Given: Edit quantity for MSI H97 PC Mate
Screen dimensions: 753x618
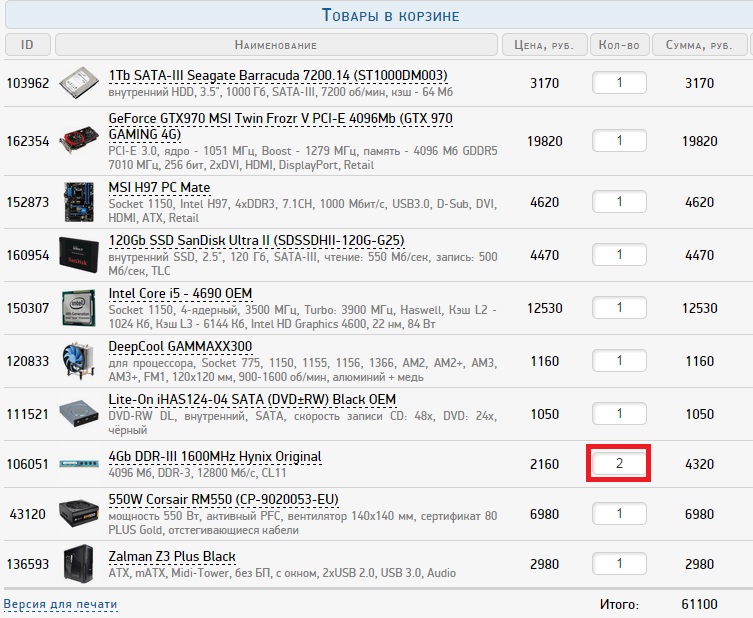Looking at the screenshot, I should point(619,202).
